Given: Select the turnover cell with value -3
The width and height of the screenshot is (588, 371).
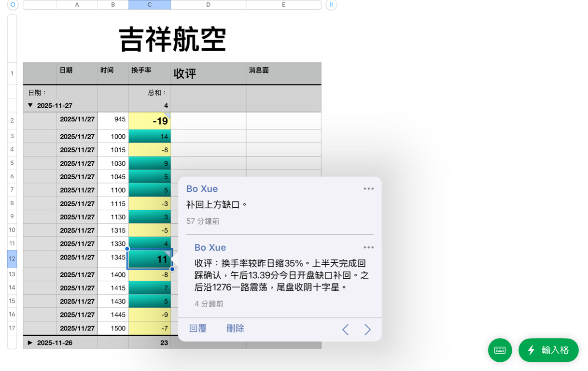Looking at the screenshot, I should [150, 203].
